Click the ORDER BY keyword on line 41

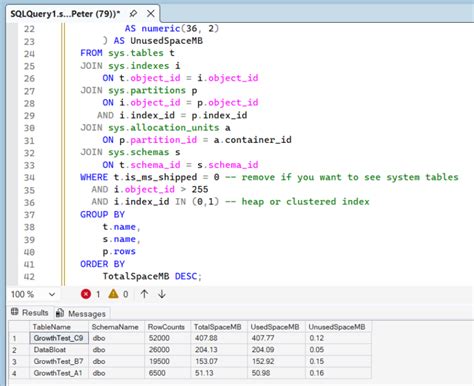coord(102,264)
